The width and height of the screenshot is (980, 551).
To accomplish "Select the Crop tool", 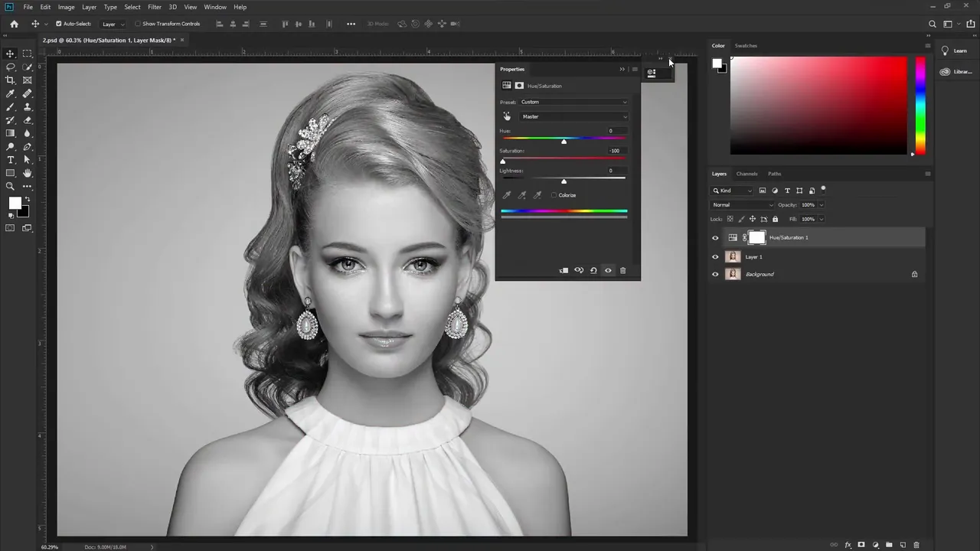I will pos(11,80).
